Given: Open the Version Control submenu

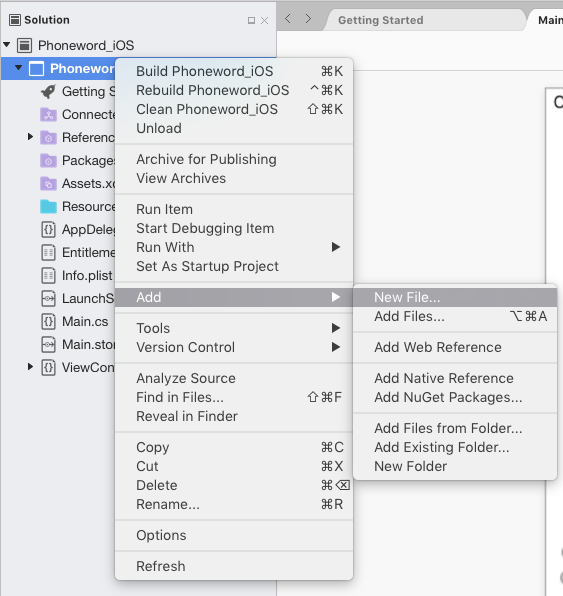Looking at the screenshot, I should click(x=234, y=347).
